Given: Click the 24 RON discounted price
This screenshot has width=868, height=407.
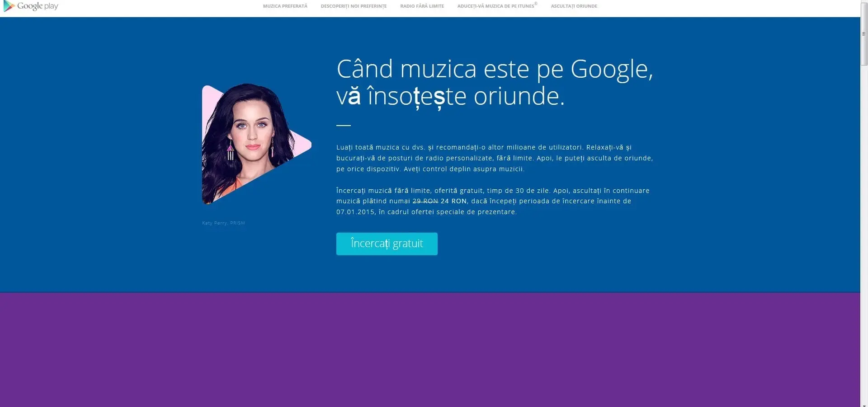Looking at the screenshot, I should (453, 201).
